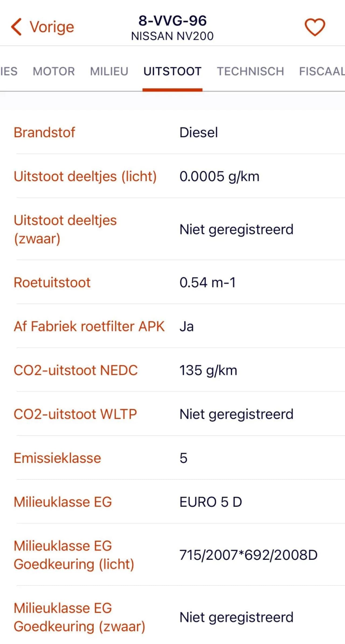
Task: Open the MILIEU tab
Action: (109, 71)
